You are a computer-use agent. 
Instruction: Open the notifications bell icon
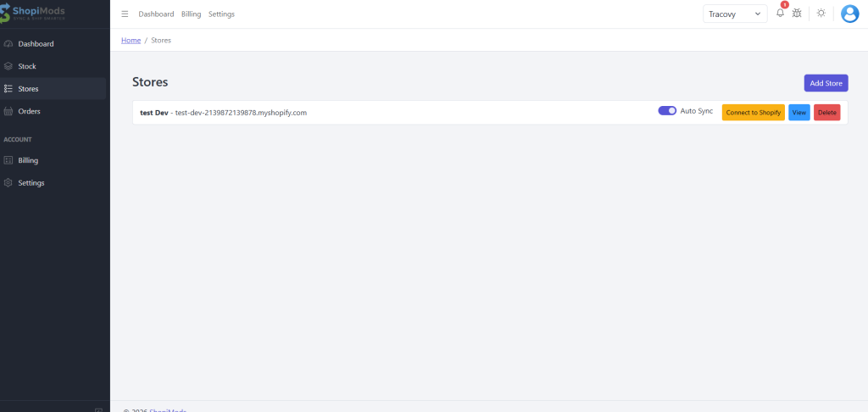click(780, 14)
